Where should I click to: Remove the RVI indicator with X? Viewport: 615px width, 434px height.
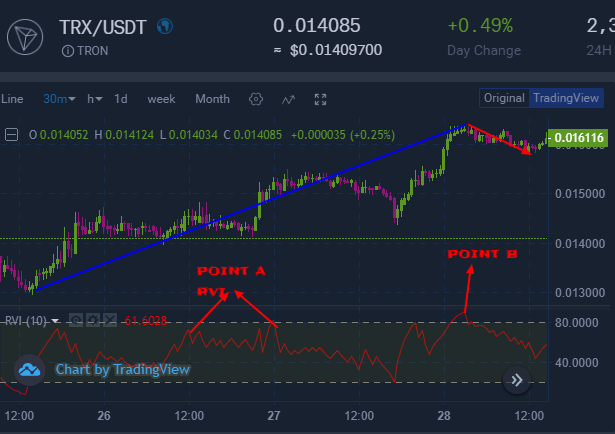pos(110,320)
